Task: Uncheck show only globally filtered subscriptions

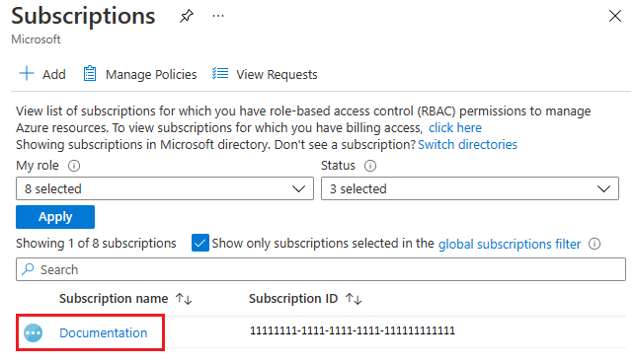Action: 200,243
